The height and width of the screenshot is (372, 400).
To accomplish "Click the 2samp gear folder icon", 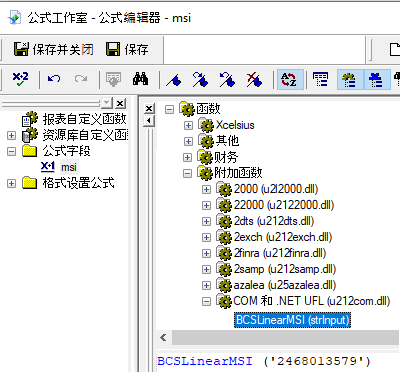I will tap(223, 269).
